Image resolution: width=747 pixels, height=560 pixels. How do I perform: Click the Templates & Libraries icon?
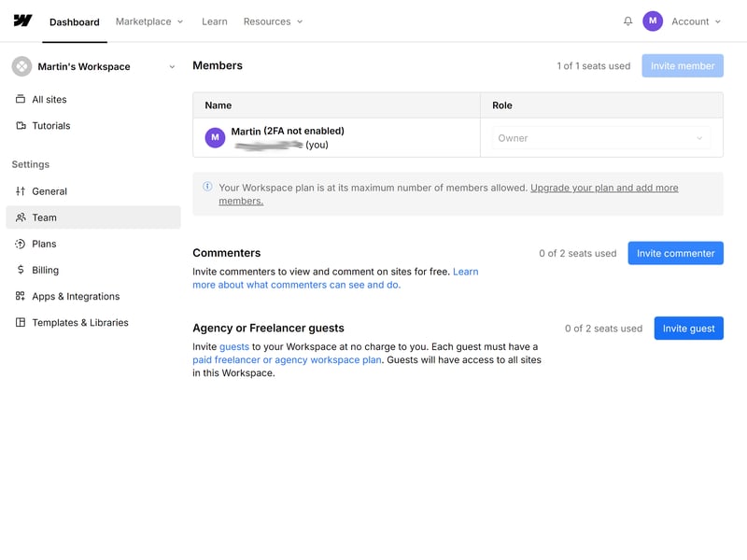[21, 322]
